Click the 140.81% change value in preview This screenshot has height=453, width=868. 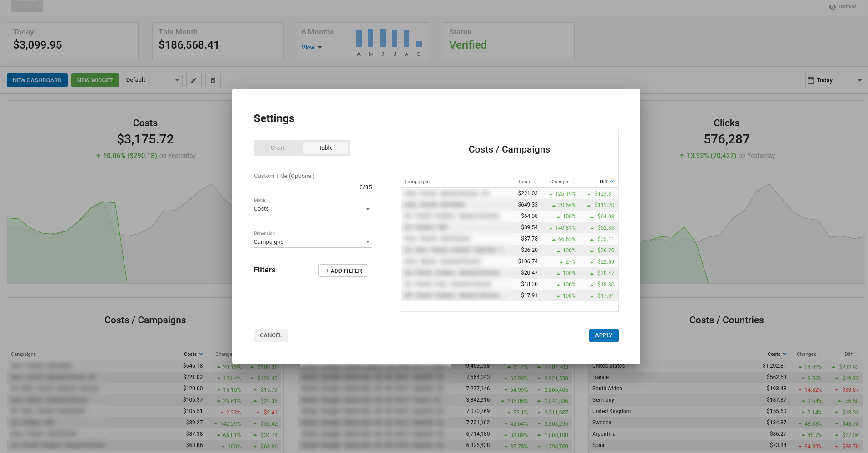point(565,228)
